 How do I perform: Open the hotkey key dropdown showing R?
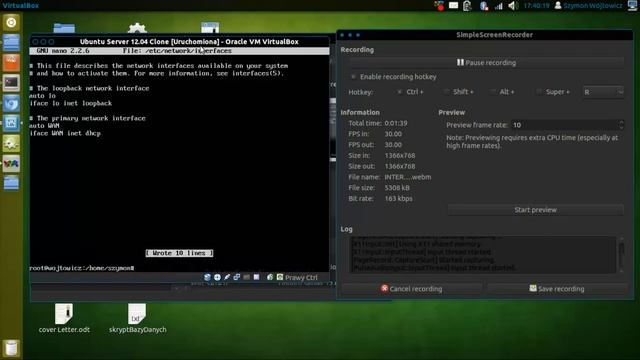click(x=603, y=92)
